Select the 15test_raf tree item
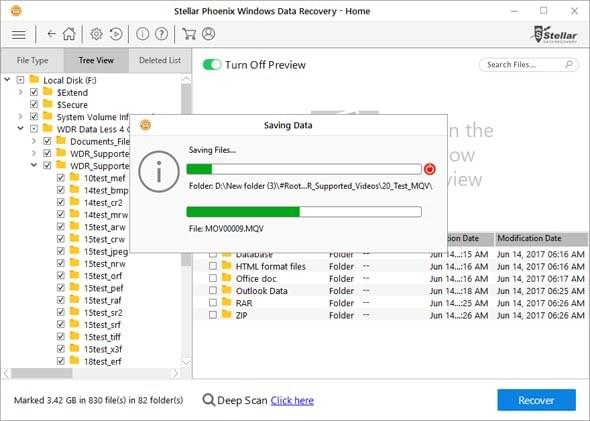 pos(102,300)
